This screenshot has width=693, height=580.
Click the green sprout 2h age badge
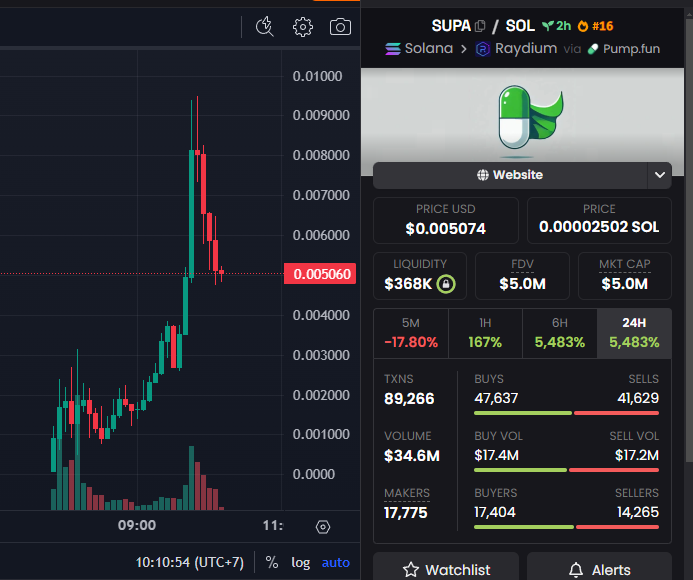(556, 26)
